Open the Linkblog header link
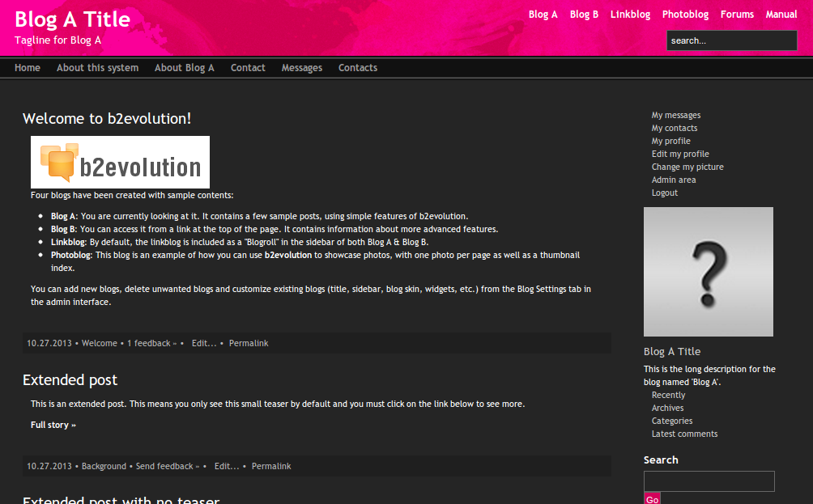 [x=630, y=15]
